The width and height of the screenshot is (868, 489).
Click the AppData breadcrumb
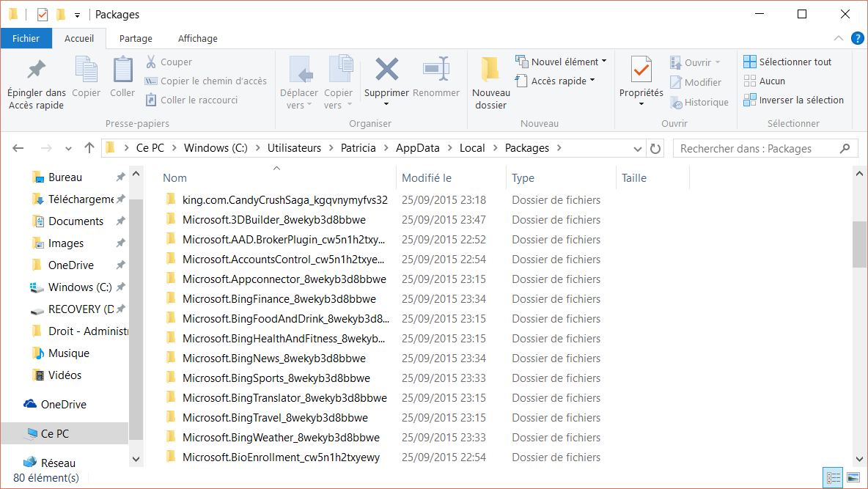[x=417, y=148]
